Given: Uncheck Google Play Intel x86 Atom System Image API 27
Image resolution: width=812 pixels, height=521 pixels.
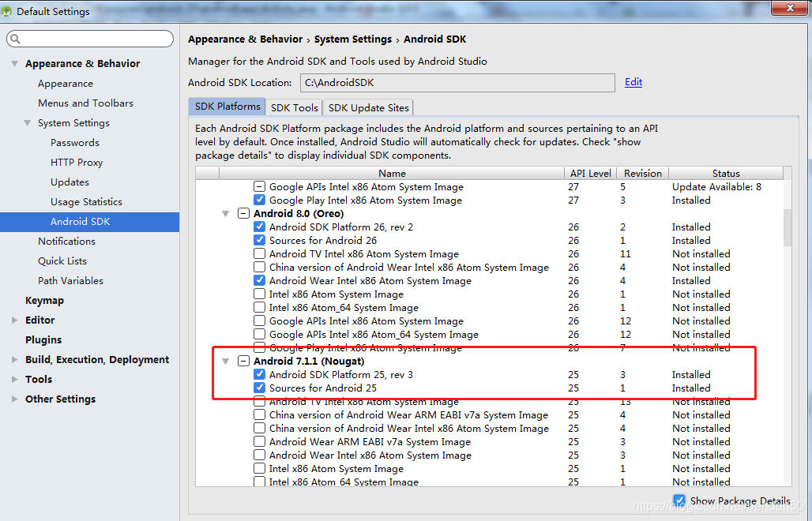Looking at the screenshot, I should point(259,201).
